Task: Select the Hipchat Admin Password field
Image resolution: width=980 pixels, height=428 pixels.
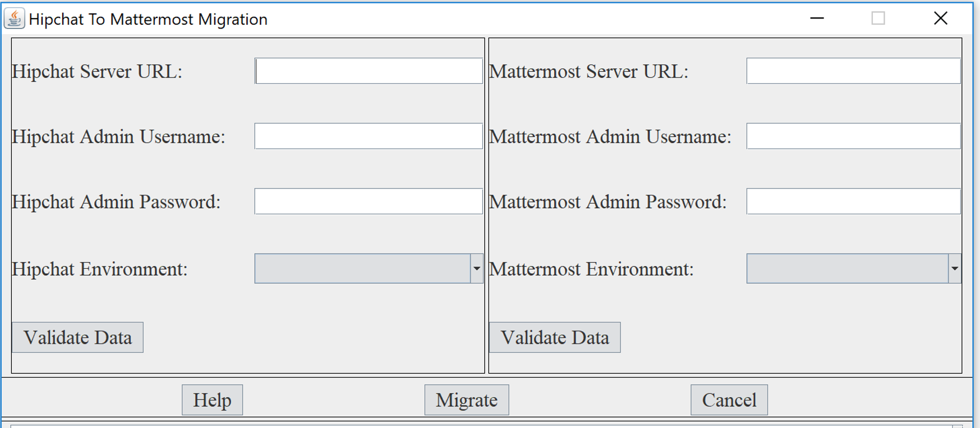Action: 369,201
